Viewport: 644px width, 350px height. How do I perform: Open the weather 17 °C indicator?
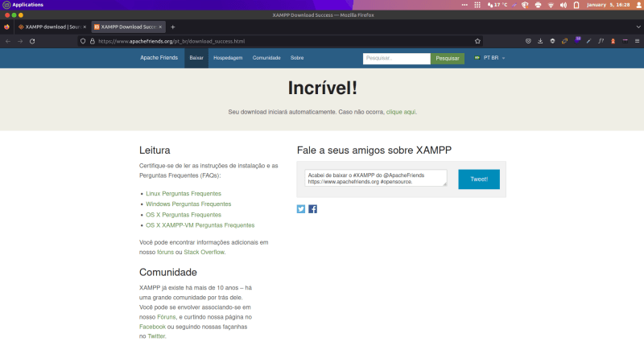point(497,5)
